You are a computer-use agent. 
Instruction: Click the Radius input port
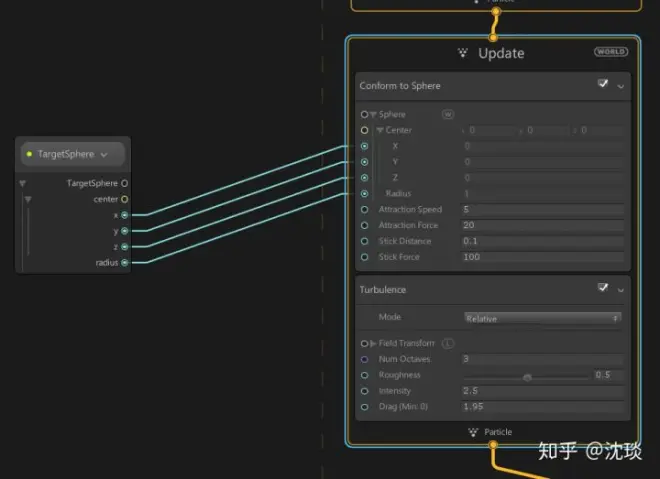pos(365,194)
